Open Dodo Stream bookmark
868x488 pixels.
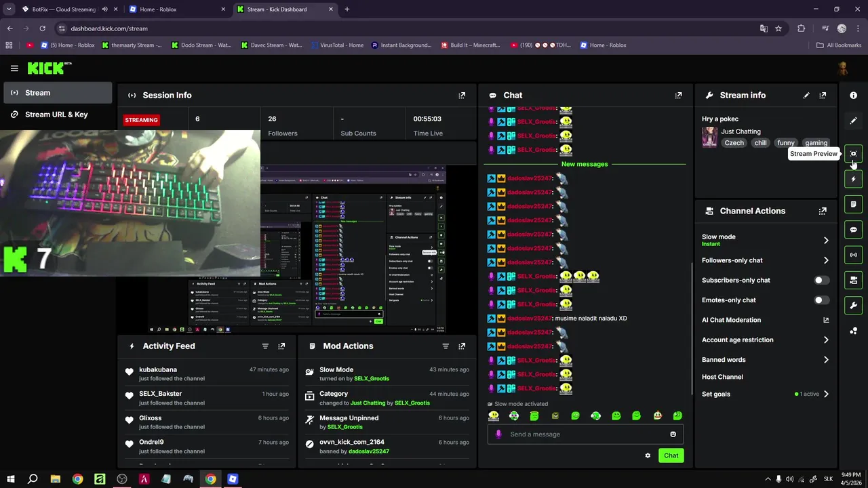[201, 45]
